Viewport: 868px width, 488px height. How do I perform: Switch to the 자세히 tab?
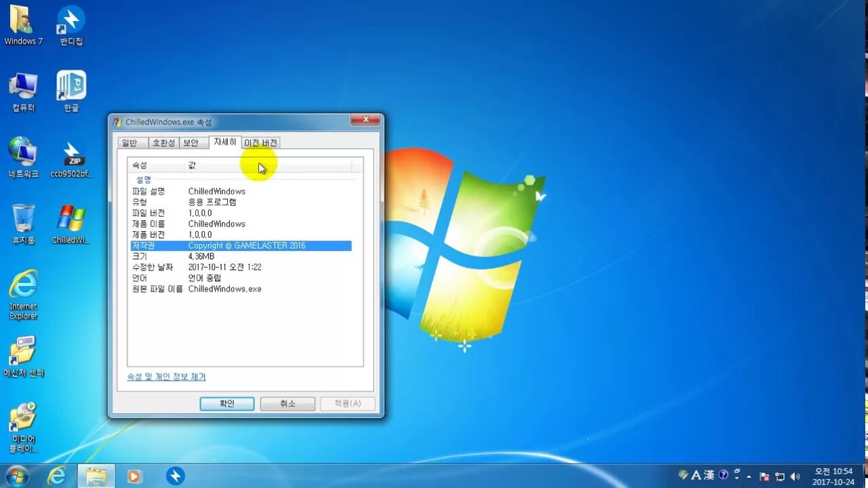(225, 142)
